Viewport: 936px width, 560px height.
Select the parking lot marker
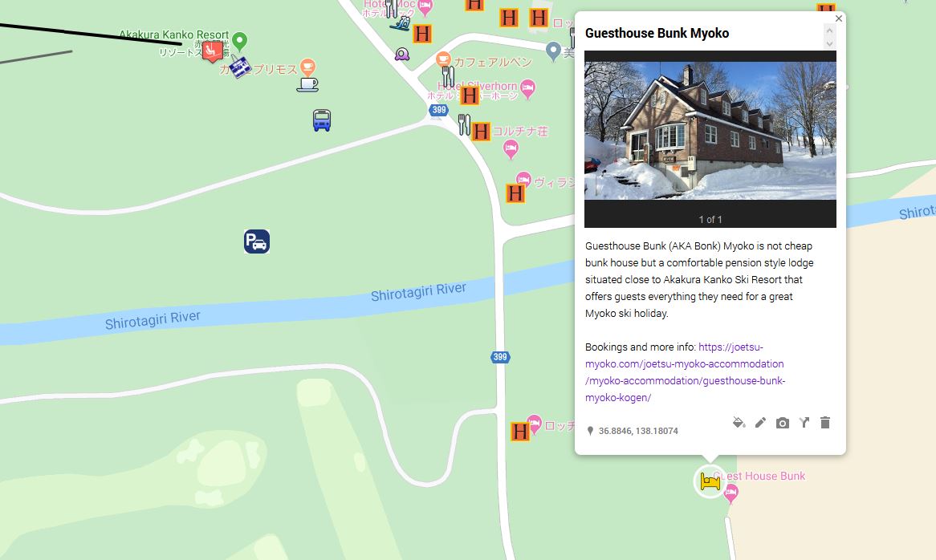coord(257,241)
